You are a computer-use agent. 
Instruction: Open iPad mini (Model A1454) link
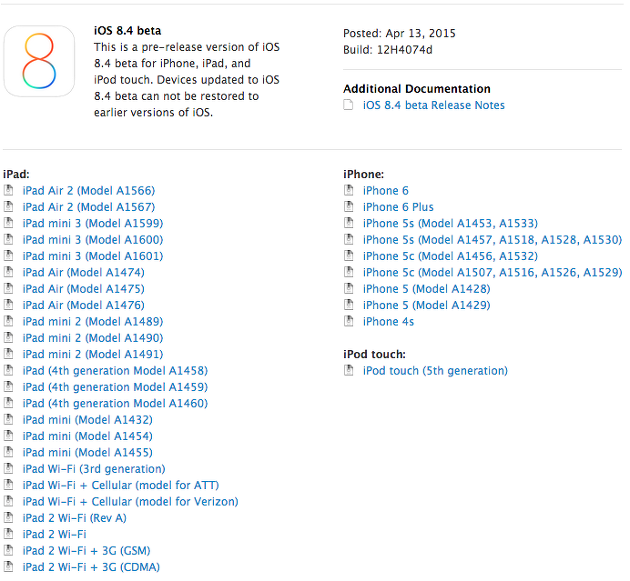(88, 436)
